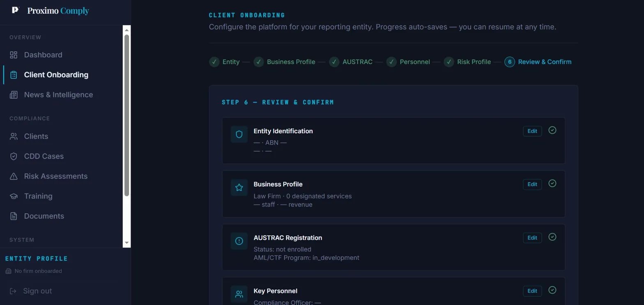644x305 pixels.
Task: Click the AUSTRAC step checkmark circle
Action: 334,62
